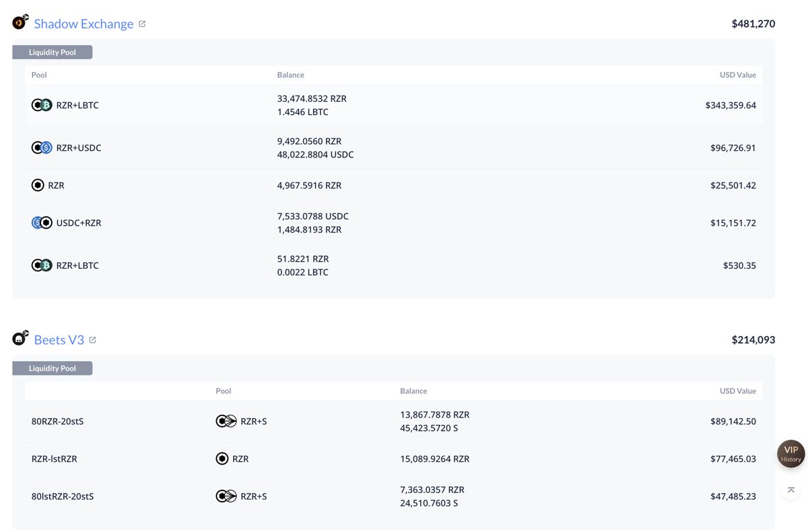808x532 pixels.
Task: Click the balance 0.0022 LBTC
Action: coord(303,272)
